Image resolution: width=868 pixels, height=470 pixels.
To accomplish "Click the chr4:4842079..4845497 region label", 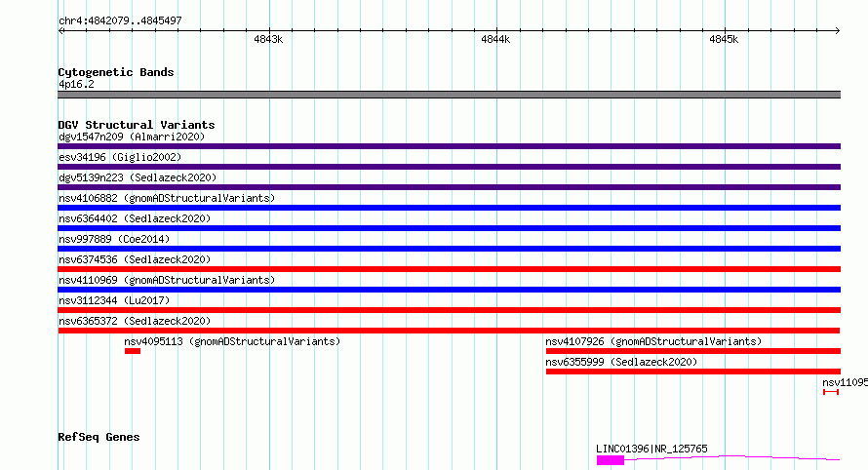I will click(x=120, y=20).
